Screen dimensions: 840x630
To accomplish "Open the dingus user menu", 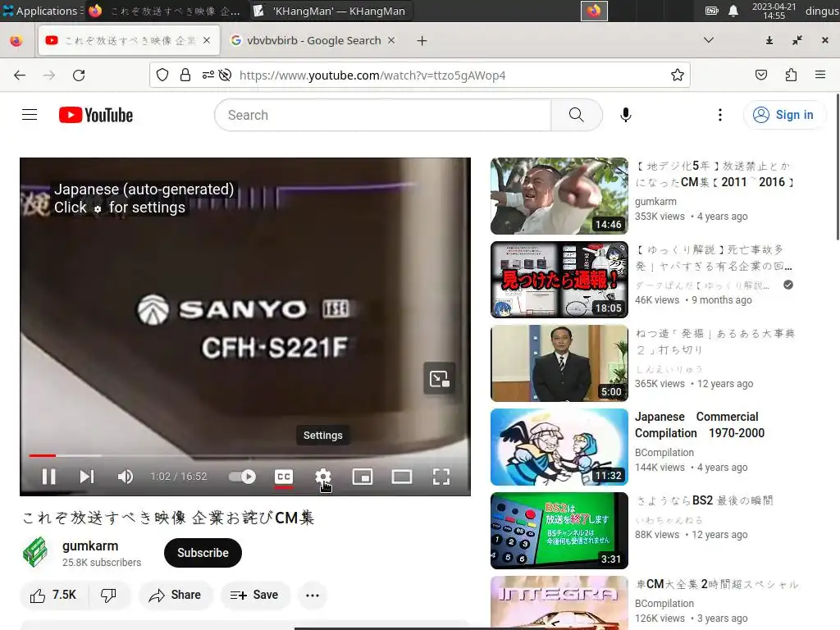I will [x=822, y=11].
